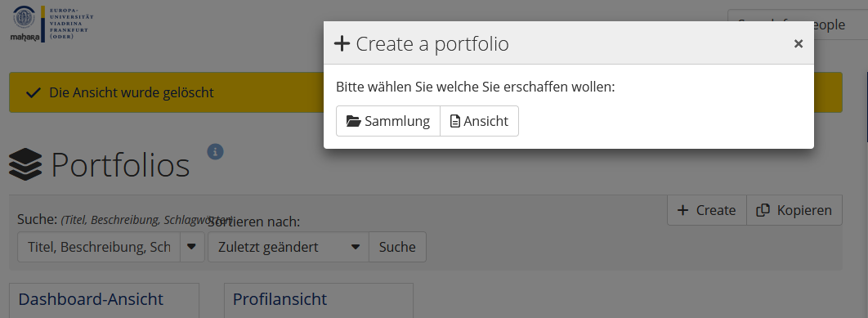This screenshot has width=868, height=318.
Task: Click the info icon beside Portfolios
Action: 215,151
